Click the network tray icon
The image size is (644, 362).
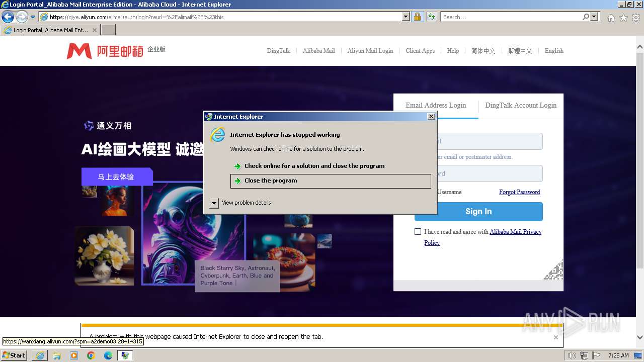[x=584, y=355]
